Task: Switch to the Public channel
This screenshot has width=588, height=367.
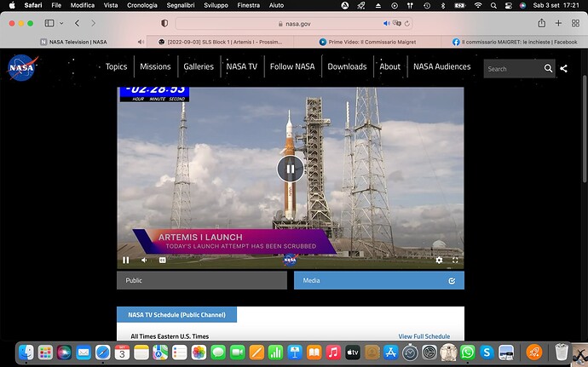Action: coord(201,280)
